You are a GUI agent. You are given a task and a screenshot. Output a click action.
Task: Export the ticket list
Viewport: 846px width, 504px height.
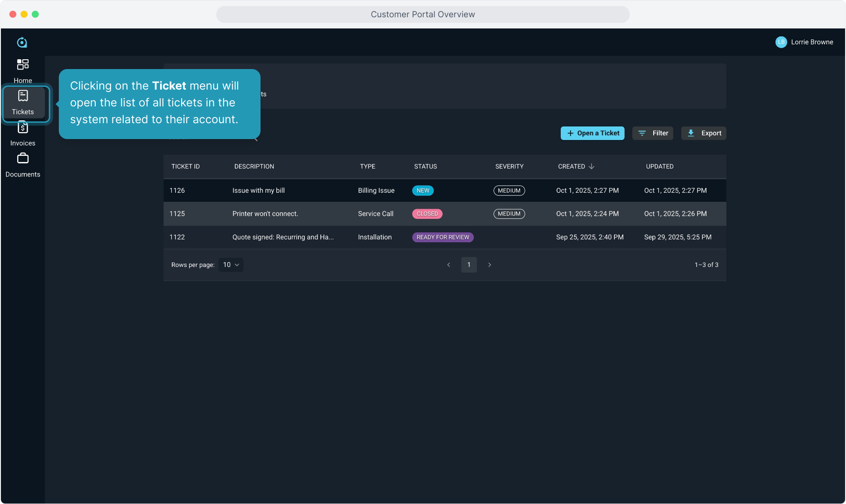click(x=704, y=133)
